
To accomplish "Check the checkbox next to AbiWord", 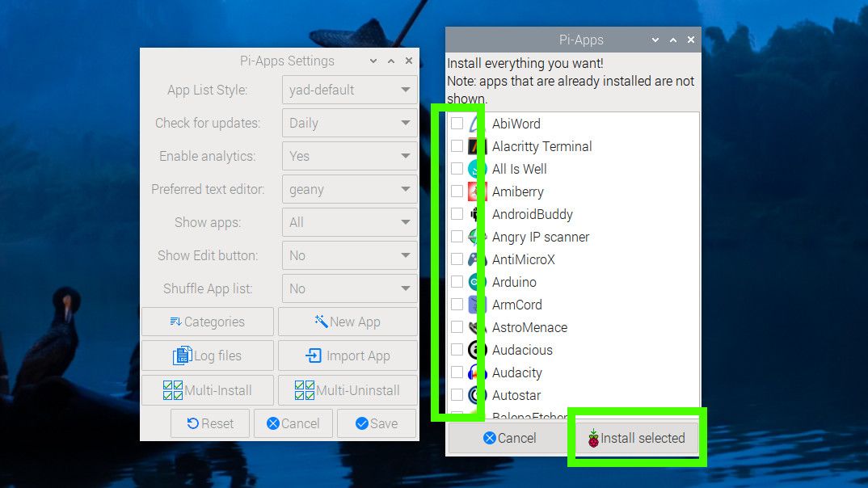I will tap(457, 124).
